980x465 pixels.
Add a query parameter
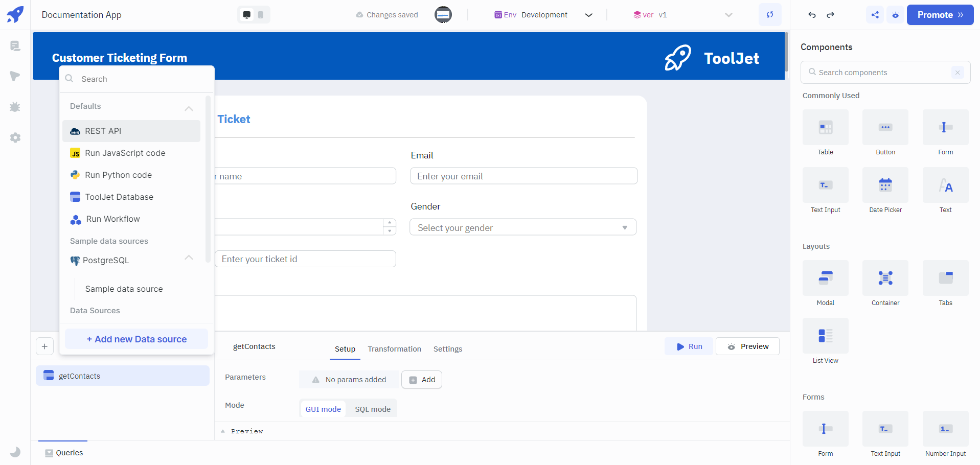[422, 380]
